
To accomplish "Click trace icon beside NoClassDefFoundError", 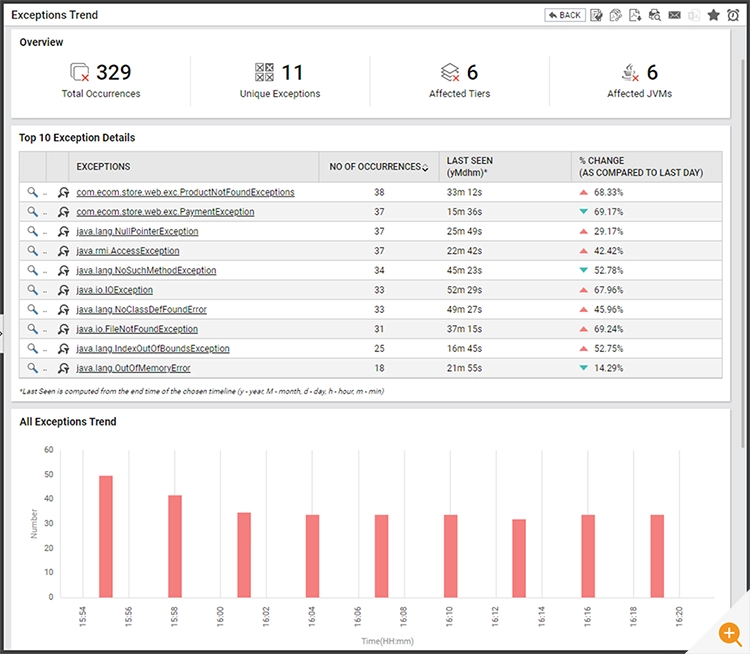I will click(x=64, y=310).
